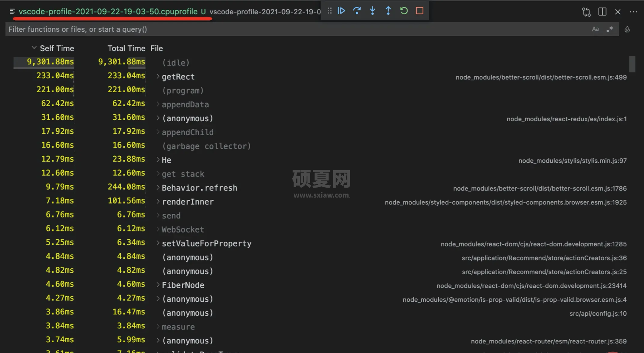Expand the setValueForProperty row
Viewport: 644px width, 353px height.
(158, 243)
